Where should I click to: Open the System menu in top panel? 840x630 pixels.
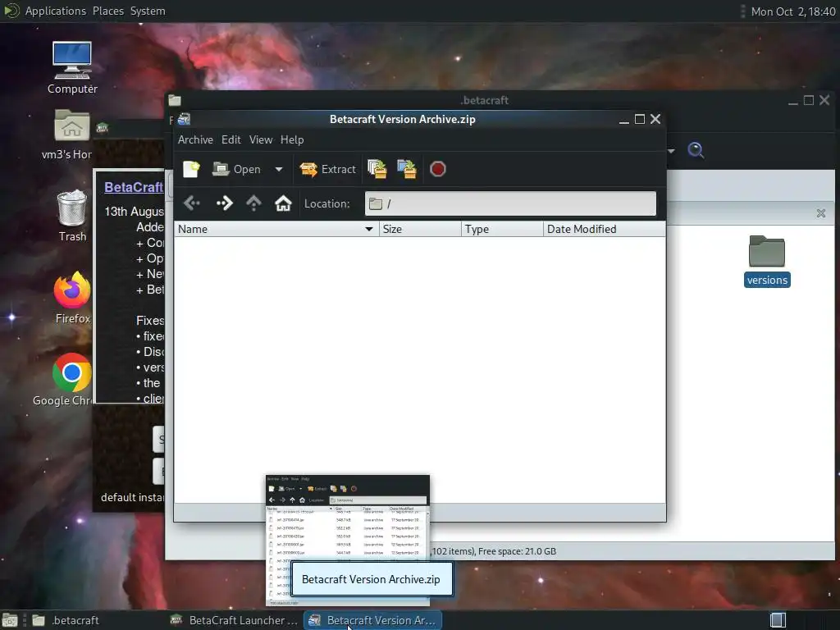point(148,11)
